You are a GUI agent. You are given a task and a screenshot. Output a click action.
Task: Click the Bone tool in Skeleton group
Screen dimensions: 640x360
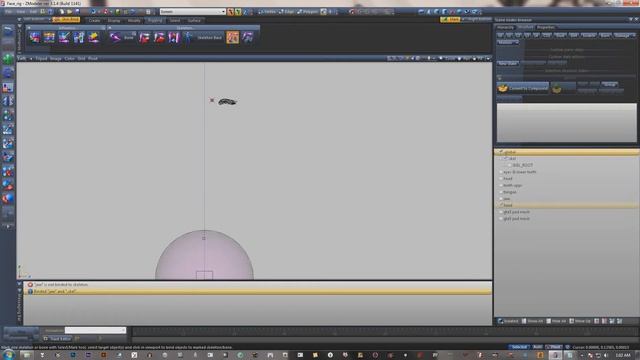(x=129, y=38)
